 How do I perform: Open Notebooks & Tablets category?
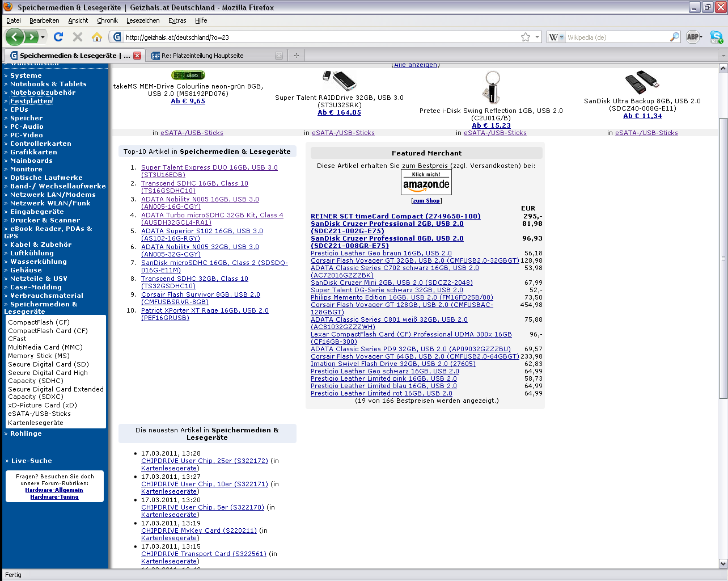pos(48,84)
